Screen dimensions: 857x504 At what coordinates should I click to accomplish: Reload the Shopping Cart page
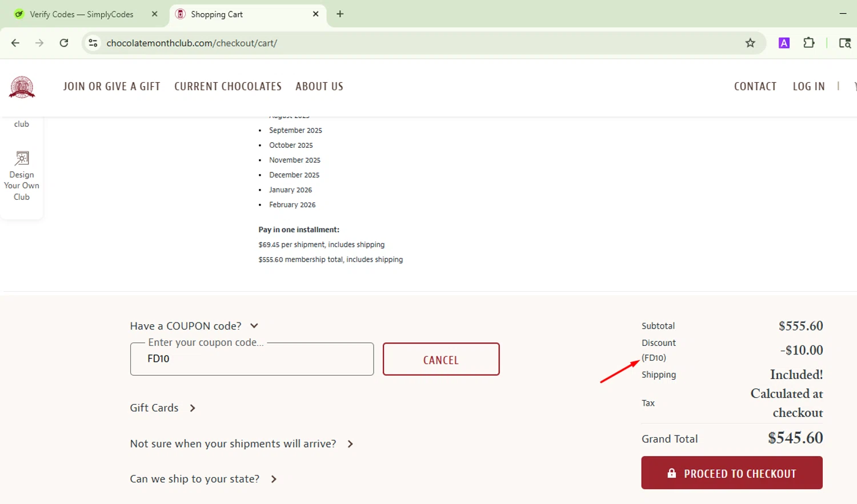(64, 43)
